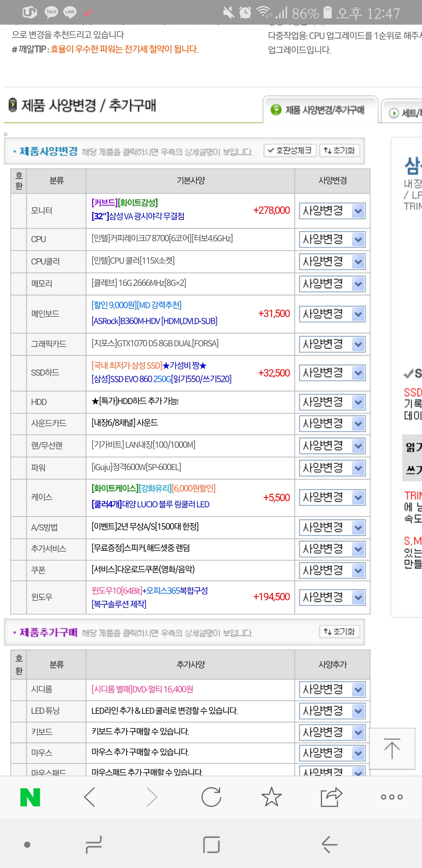The height and width of the screenshot is (868, 422).
Task: Tap the navigation bar dot button
Action: tap(27, 845)
